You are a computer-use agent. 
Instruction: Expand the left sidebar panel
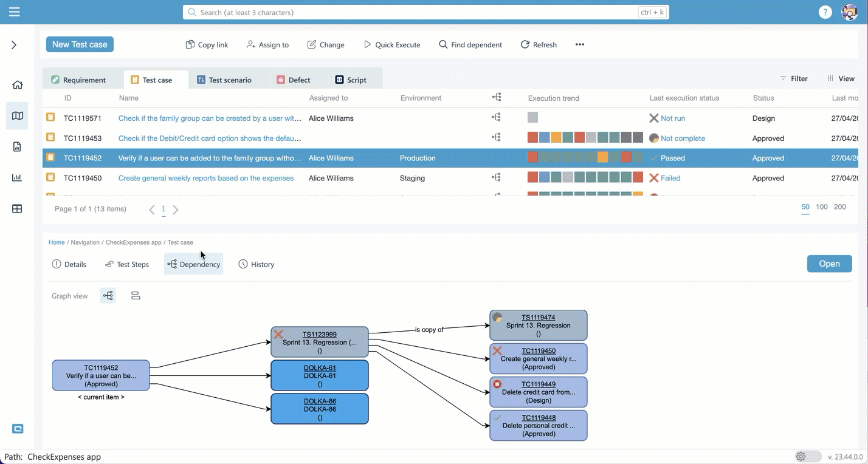14,45
